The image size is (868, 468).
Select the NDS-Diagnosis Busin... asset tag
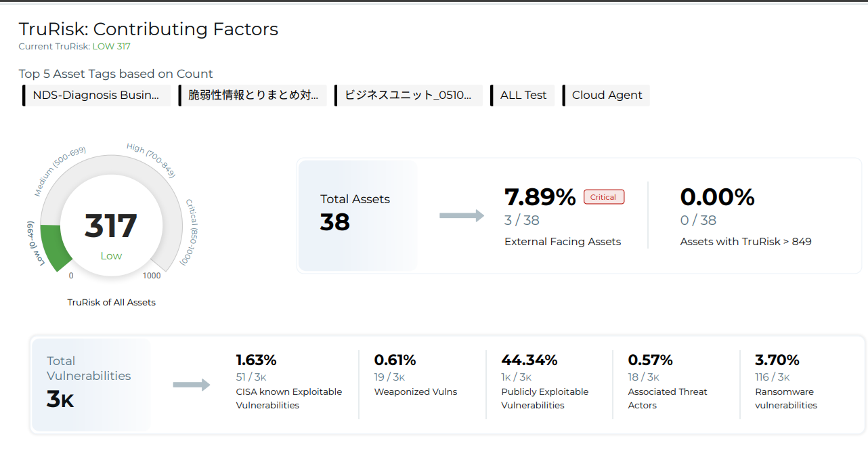point(96,95)
